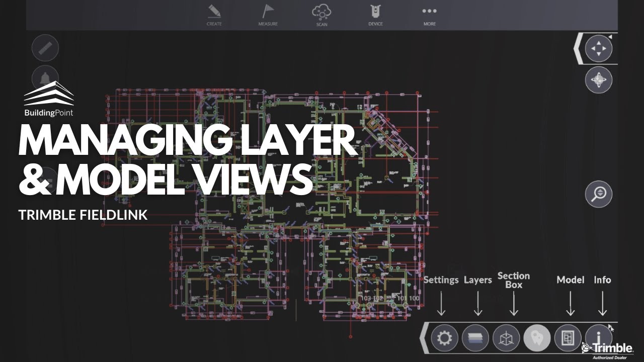This screenshot has height=362, width=644.
Task: Open the Device menu in top toolbar
Action: 375,15
